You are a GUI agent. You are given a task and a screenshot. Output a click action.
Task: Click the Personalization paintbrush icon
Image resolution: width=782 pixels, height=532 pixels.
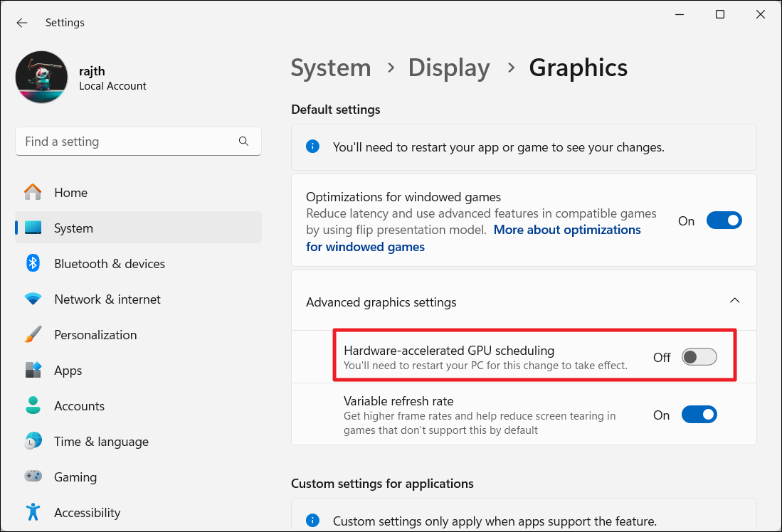[33, 335]
